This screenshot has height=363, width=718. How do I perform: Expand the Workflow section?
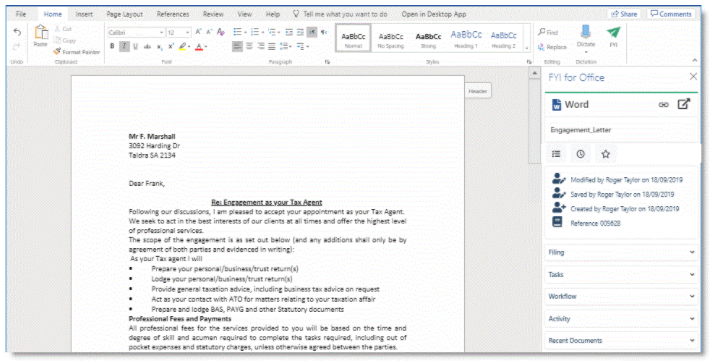[x=621, y=296]
